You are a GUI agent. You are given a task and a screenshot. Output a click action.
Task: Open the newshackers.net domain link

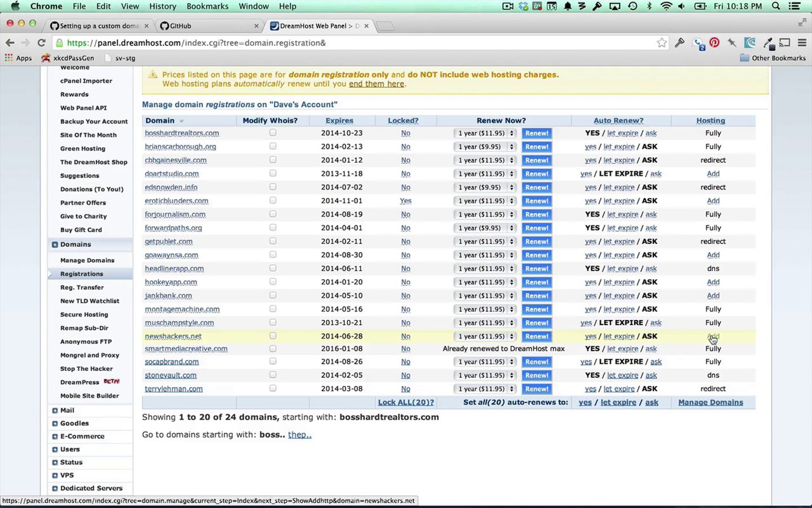(x=173, y=336)
